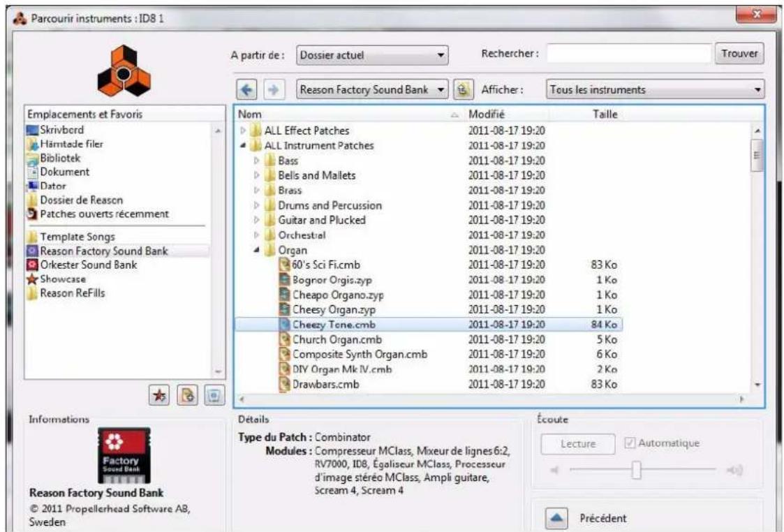Open the Showcase star favorite
Image resolution: width=784 pixels, height=532 pixels.
click(57, 279)
